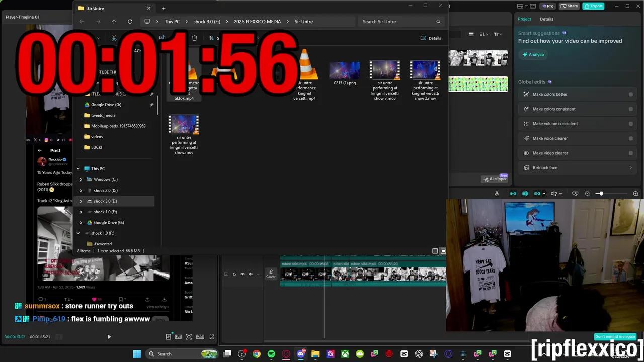The width and height of the screenshot is (644, 362).
Task: Open the Windows Start menu
Action: [x=137, y=354]
